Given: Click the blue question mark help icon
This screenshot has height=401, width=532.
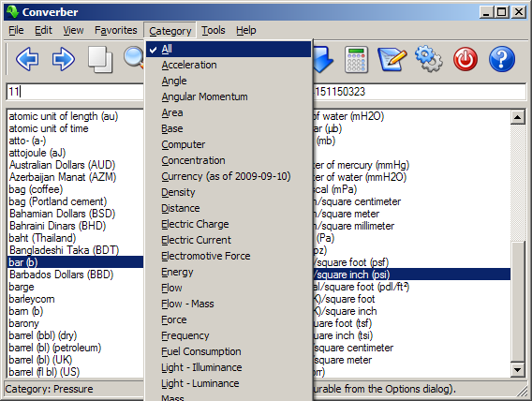Looking at the screenshot, I should click(x=502, y=59).
